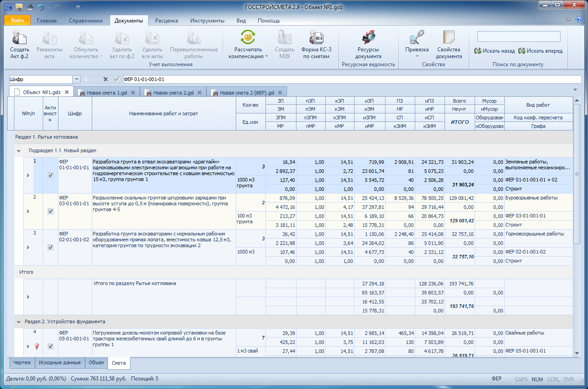Screen dimensions: 588x389
Task: Close the Новая смета 1.gsl tab
Action: (x=133, y=92)
